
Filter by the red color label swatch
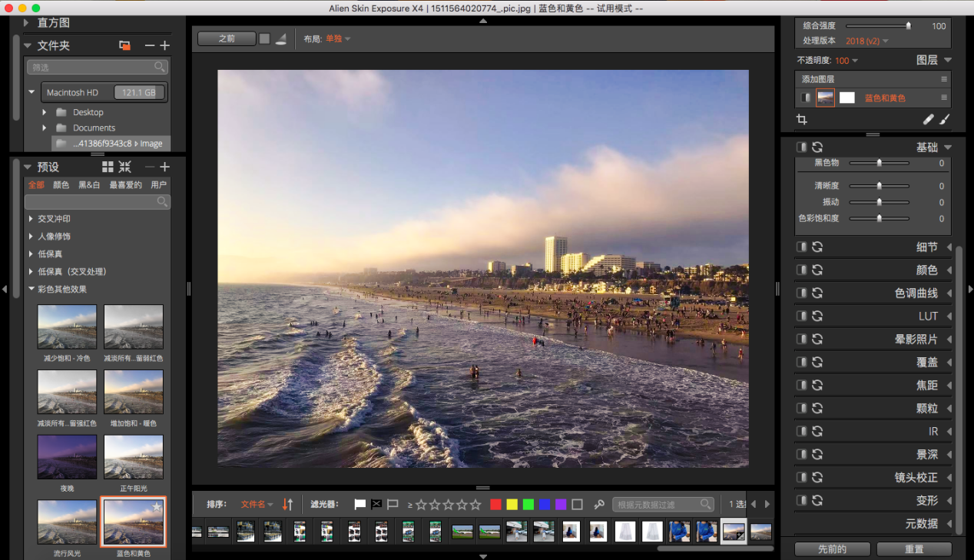click(x=495, y=505)
